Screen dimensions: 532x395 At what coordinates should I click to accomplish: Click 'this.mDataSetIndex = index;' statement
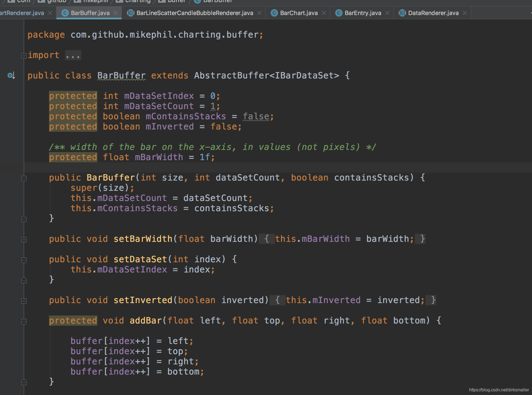[143, 270]
